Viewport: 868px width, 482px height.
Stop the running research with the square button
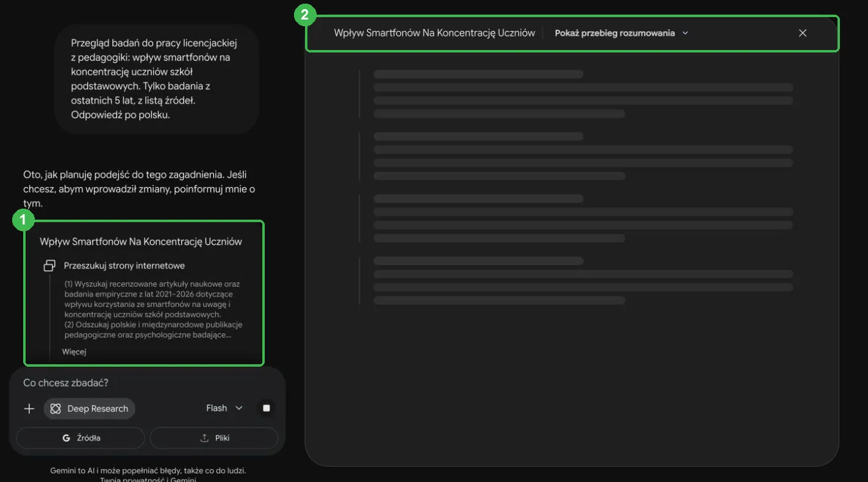(x=267, y=408)
